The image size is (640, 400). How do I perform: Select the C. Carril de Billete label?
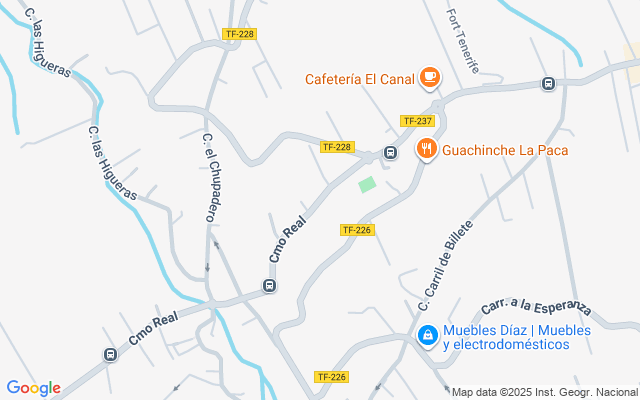(x=445, y=266)
